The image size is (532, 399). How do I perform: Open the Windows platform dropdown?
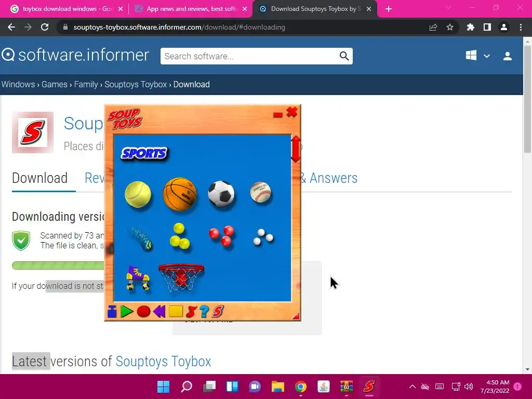coord(478,56)
